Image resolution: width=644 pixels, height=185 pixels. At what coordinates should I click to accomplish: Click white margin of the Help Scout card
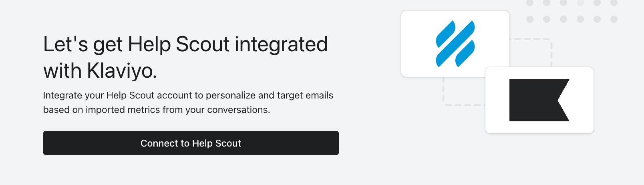417,64
